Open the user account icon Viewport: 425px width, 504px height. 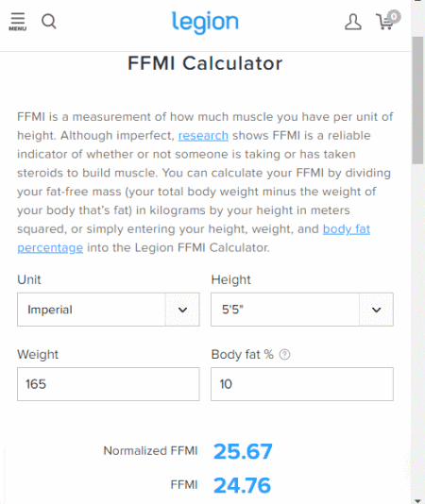tap(353, 22)
